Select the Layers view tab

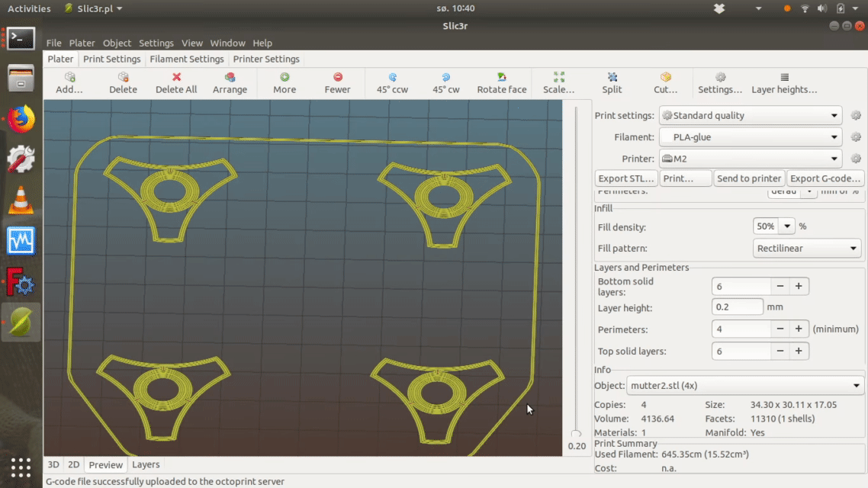[146, 464]
